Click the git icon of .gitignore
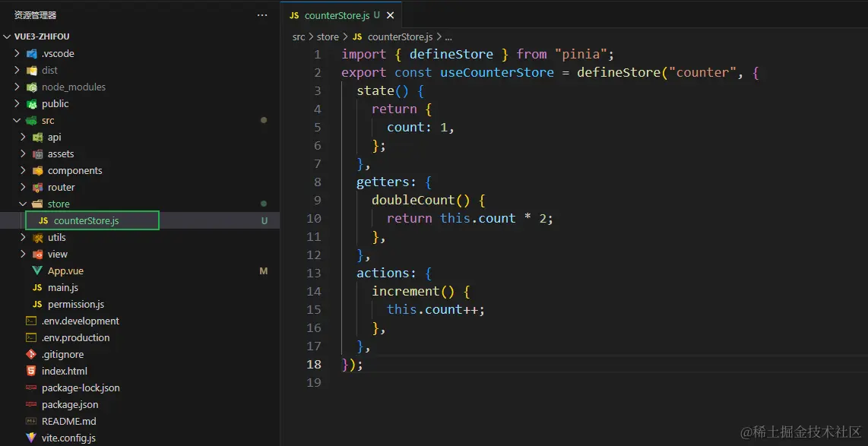Image resolution: width=868 pixels, height=446 pixels. pos(32,354)
